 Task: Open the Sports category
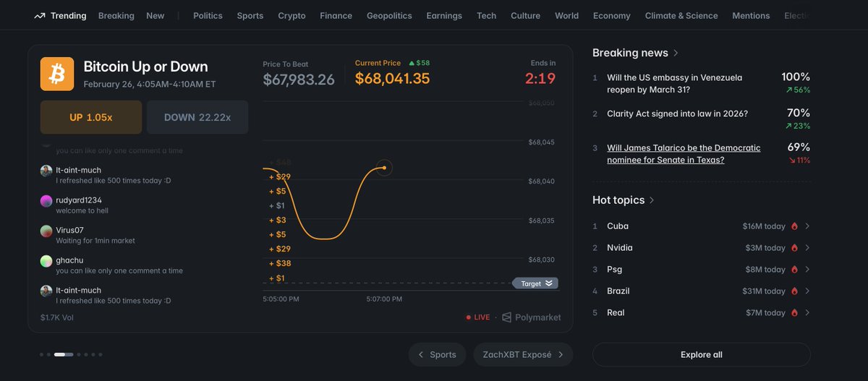250,16
